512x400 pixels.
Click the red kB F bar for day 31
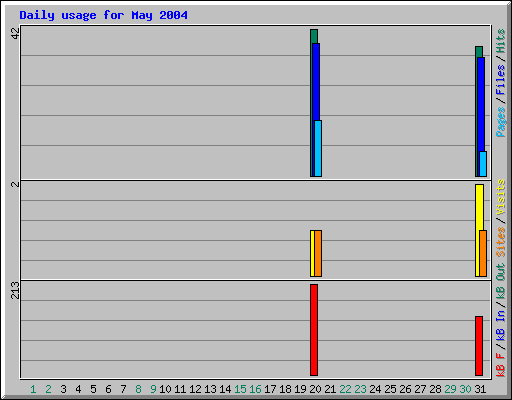coord(479,346)
